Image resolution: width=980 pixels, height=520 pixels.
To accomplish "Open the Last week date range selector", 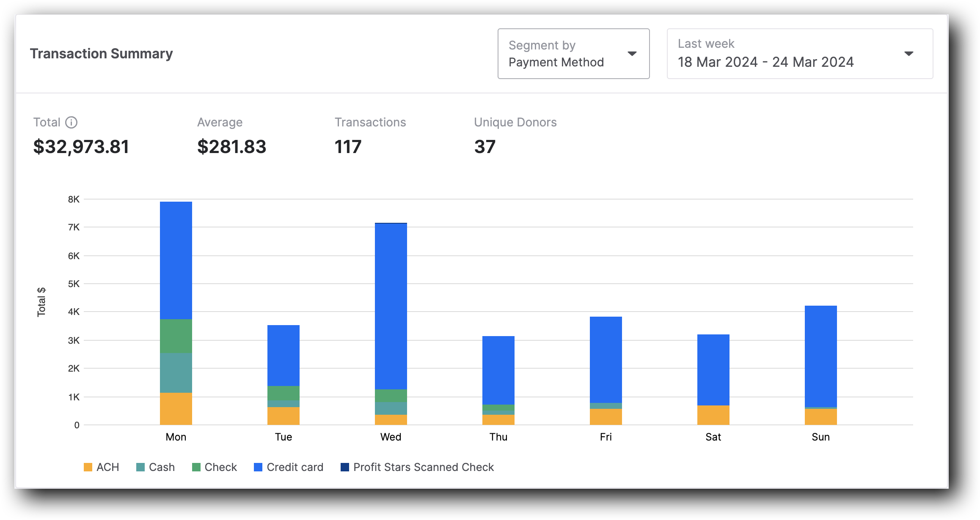I will tap(800, 54).
